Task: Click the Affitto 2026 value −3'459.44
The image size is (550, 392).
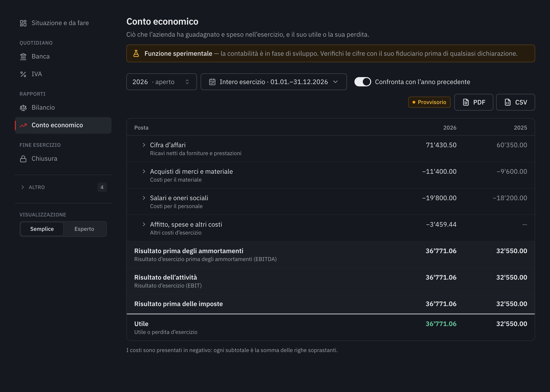Action: click(441, 225)
